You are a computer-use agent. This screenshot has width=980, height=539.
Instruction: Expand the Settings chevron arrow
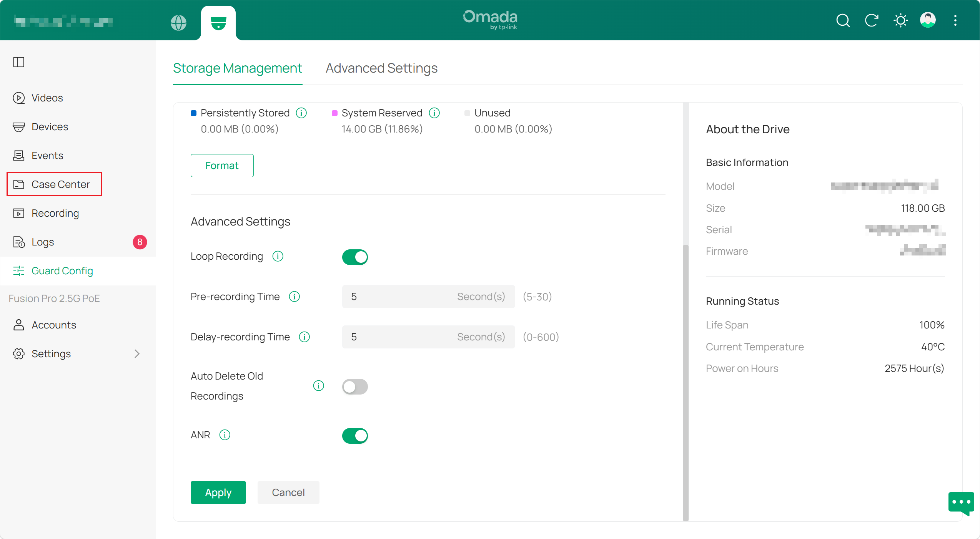(137, 354)
